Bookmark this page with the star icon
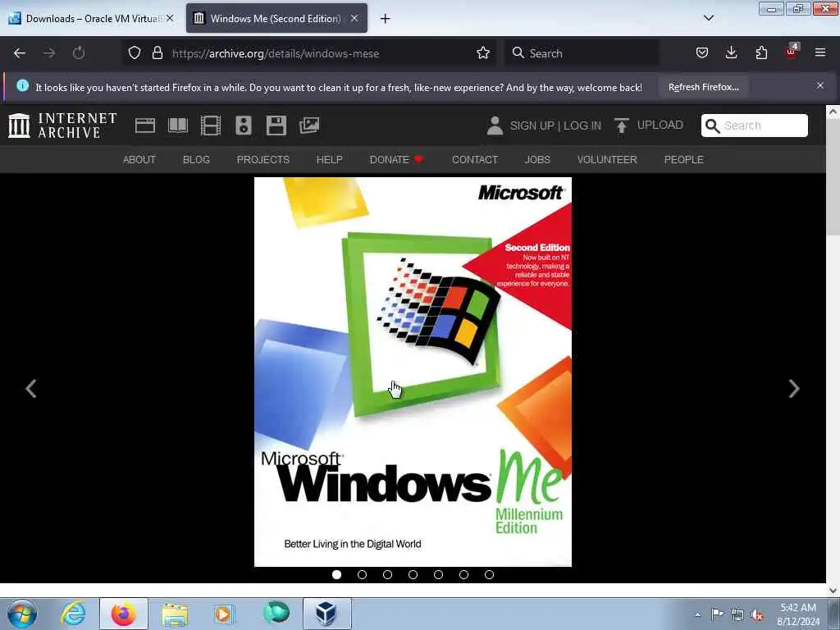 click(482, 53)
